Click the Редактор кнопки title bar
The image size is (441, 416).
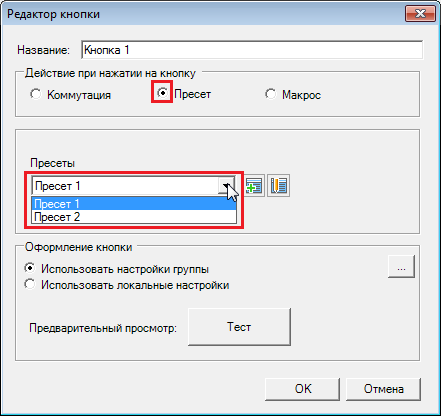200,14
